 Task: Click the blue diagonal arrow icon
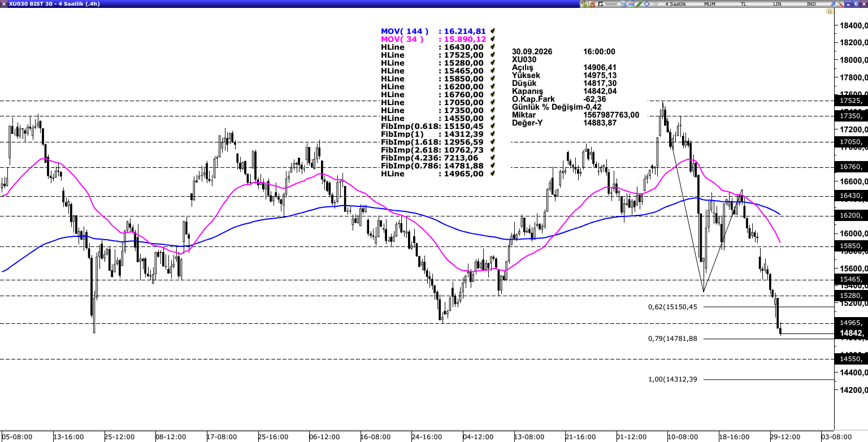coord(832,4)
